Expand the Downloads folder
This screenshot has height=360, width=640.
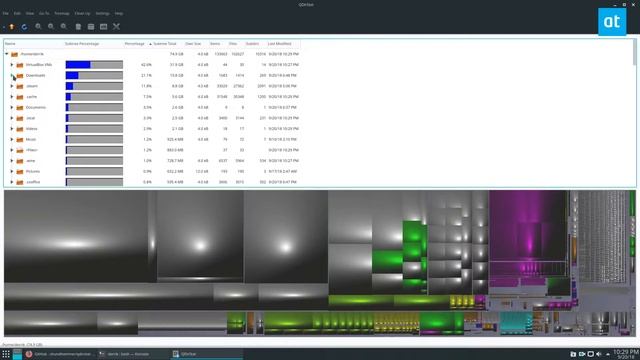pos(12,75)
